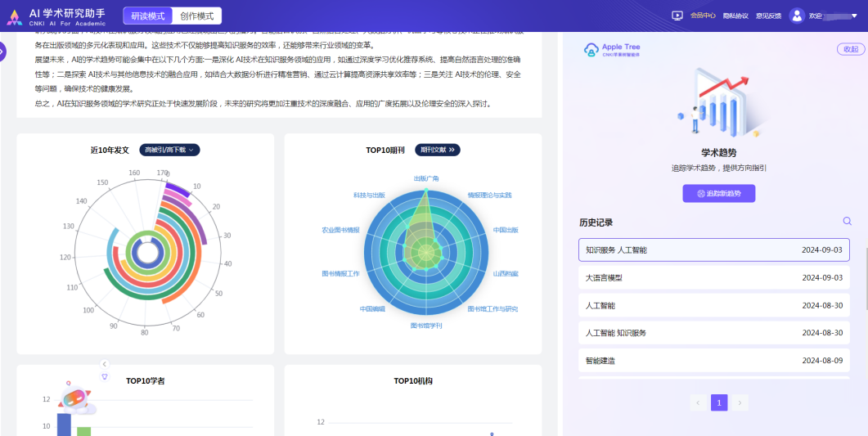Switch to 创作模式 mode
The height and width of the screenshot is (436, 868).
[197, 16]
